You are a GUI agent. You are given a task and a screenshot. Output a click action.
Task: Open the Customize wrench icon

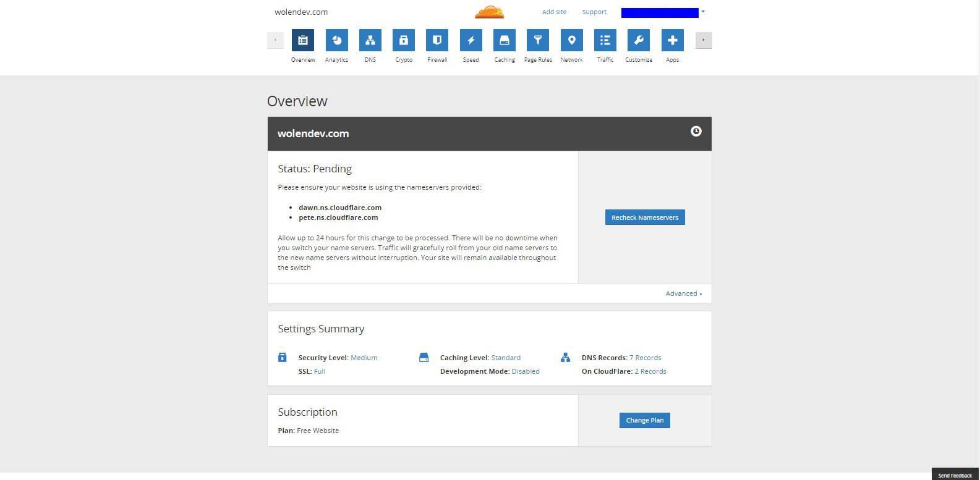[x=639, y=40]
